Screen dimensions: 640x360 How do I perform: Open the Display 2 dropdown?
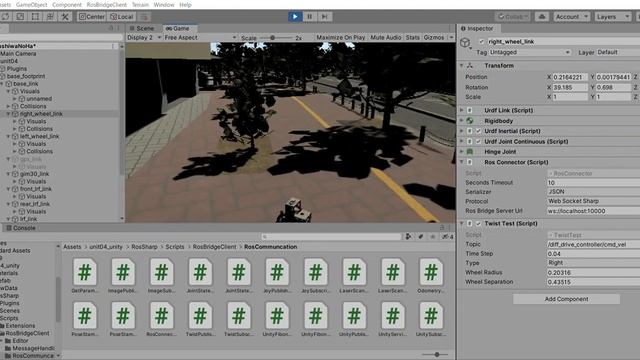[144, 38]
